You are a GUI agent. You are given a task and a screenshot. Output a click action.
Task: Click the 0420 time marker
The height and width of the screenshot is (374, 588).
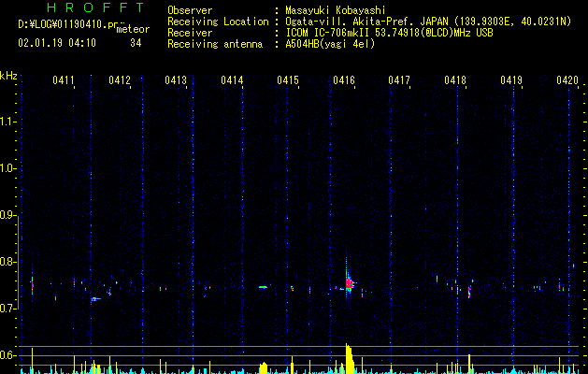pos(567,79)
